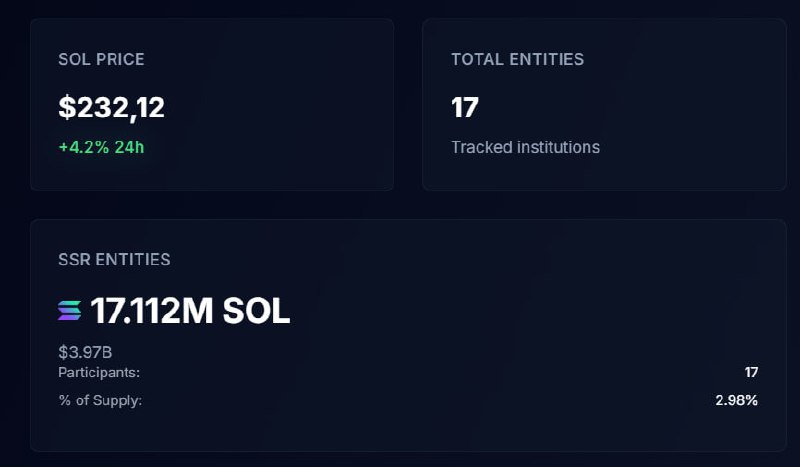This screenshot has width=800, height=467.
Task: Open the TOTAL ENTITIES card heading
Action: [x=517, y=59]
